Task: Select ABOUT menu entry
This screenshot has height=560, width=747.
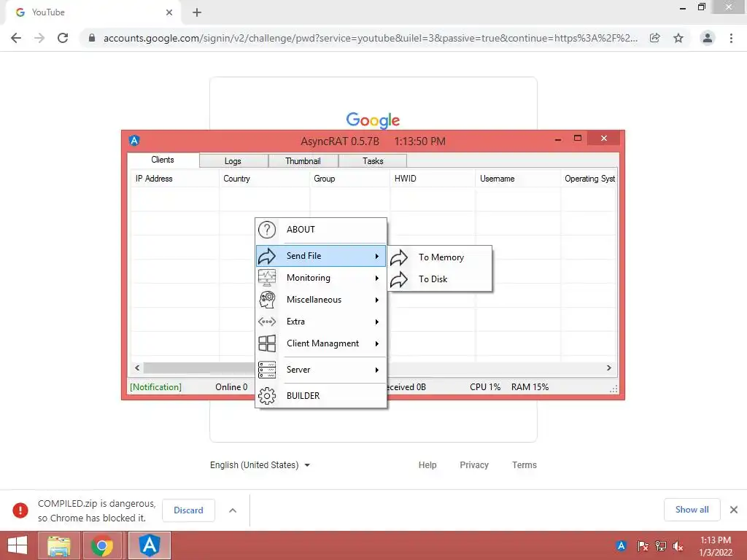Action: point(321,230)
